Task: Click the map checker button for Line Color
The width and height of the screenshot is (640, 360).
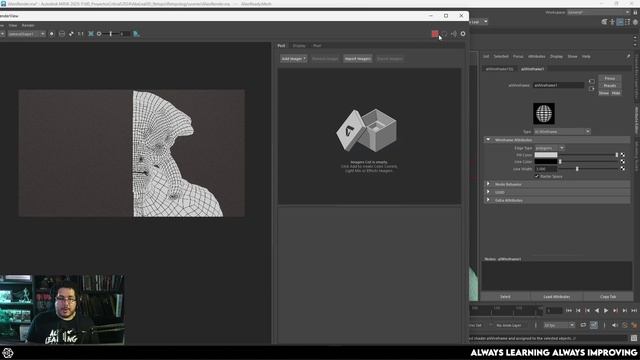Action: point(622,162)
